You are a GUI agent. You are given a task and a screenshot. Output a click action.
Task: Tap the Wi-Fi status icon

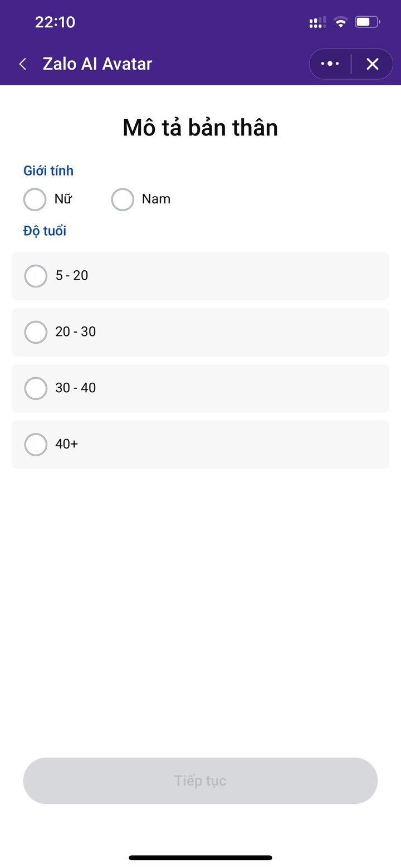[340, 22]
